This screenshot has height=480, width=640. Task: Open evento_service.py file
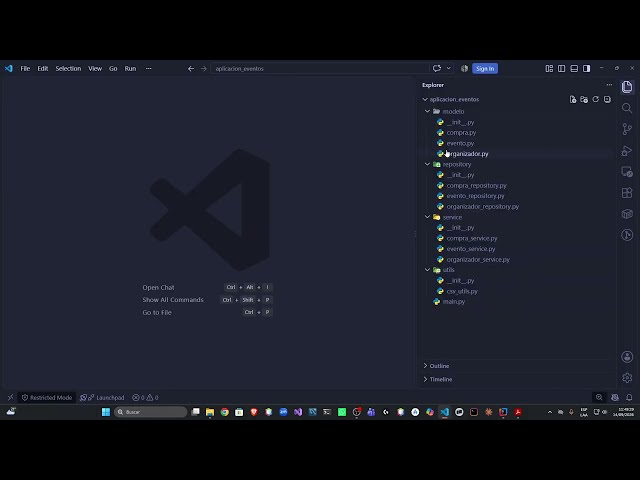471,249
